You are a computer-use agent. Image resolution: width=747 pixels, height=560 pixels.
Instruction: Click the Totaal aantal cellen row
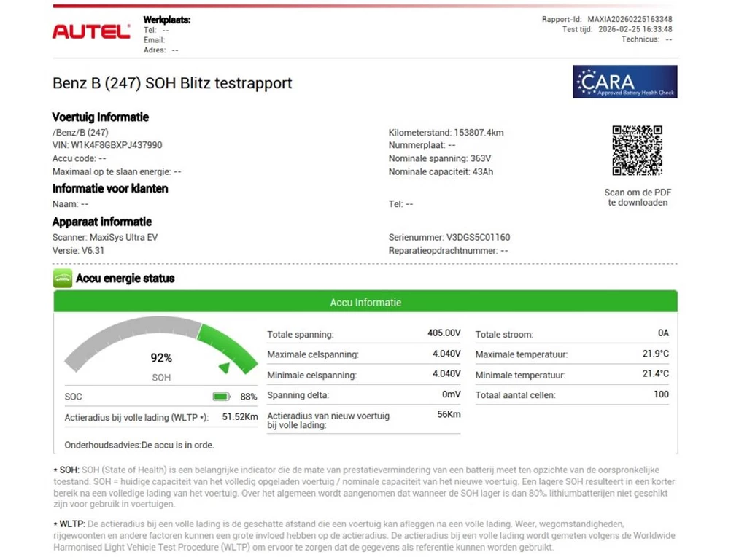click(572, 395)
